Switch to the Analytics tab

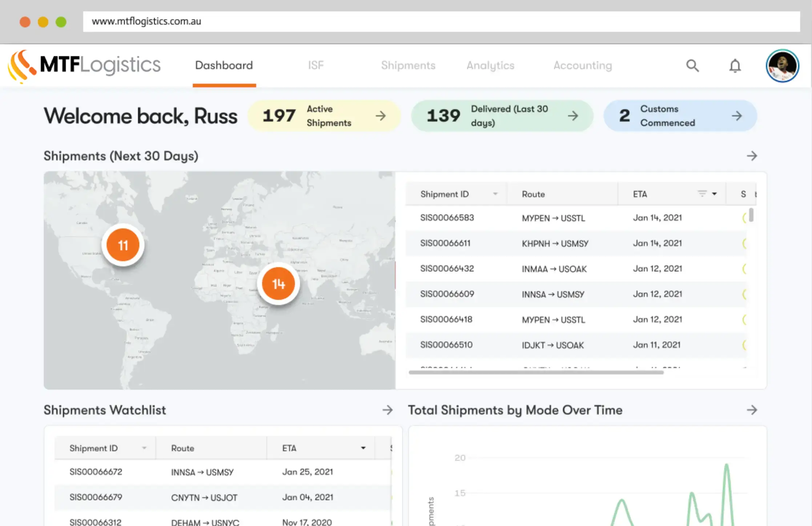(x=490, y=65)
